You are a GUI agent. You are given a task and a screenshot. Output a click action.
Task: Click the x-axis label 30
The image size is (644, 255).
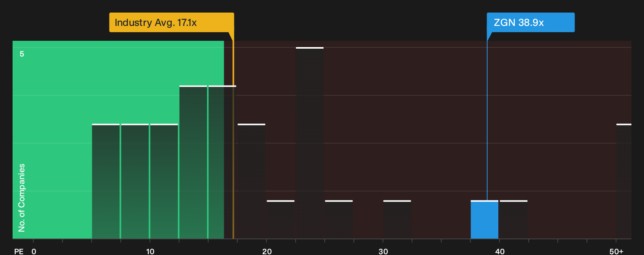[x=383, y=251]
